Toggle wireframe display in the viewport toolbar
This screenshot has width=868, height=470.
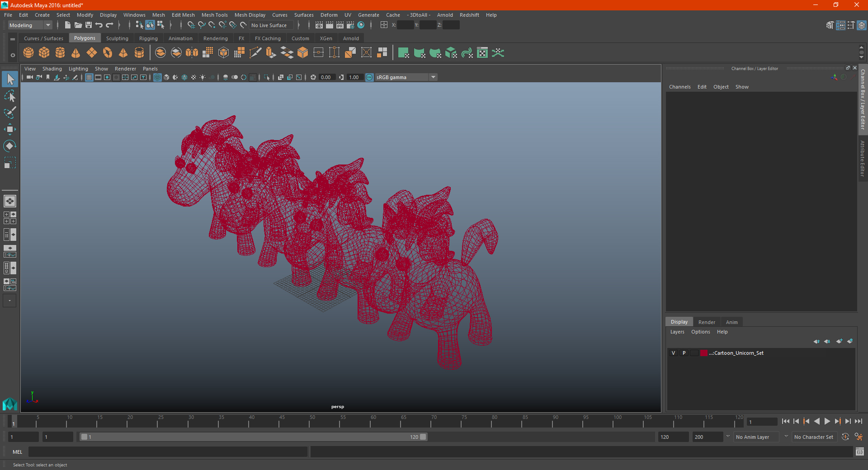click(157, 77)
